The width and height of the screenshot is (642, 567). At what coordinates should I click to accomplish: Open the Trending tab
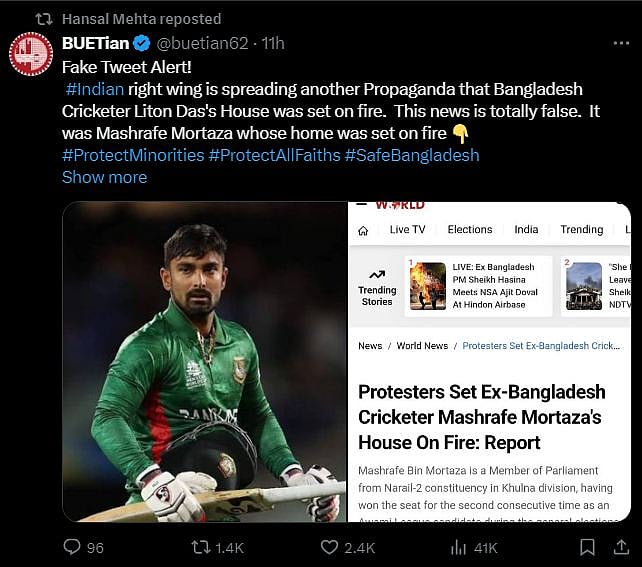click(581, 229)
